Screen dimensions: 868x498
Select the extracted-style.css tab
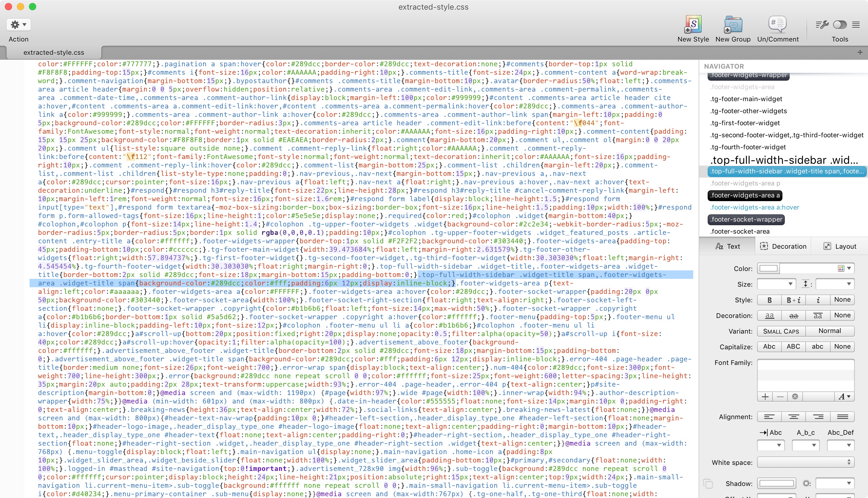coord(54,52)
